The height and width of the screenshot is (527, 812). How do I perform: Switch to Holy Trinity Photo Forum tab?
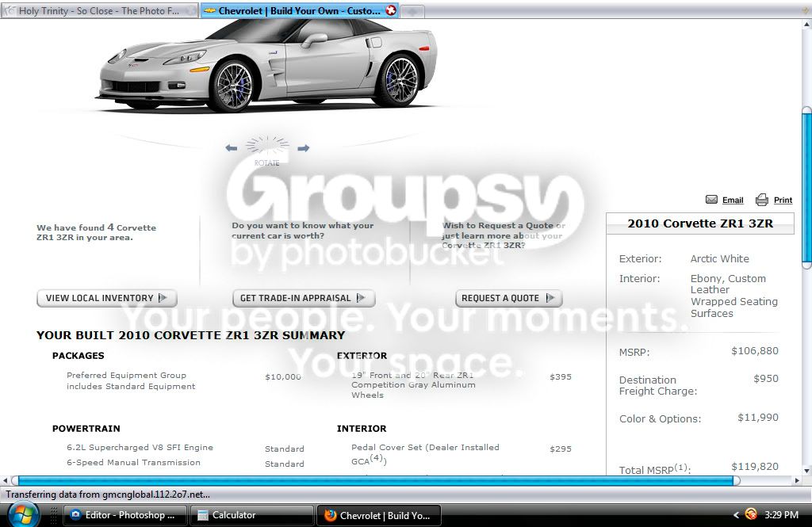[99, 11]
